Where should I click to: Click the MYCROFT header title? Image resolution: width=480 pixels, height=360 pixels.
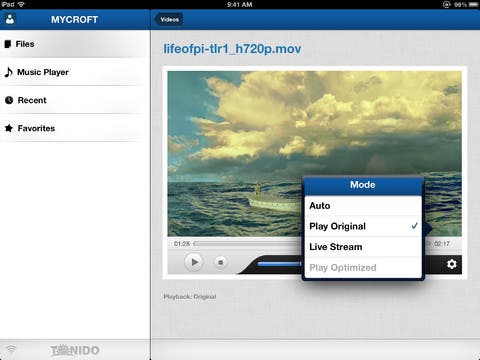[74, 19]
